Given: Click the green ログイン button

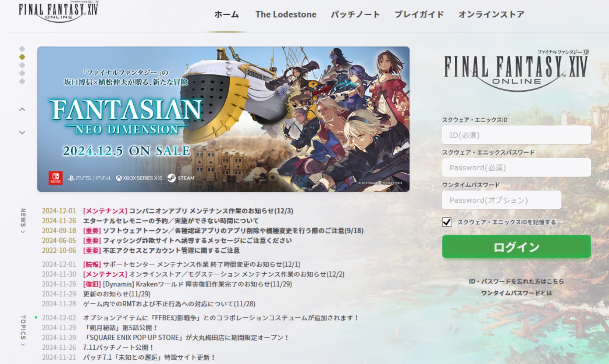Looking at the screenshot, I should [516, 247].
